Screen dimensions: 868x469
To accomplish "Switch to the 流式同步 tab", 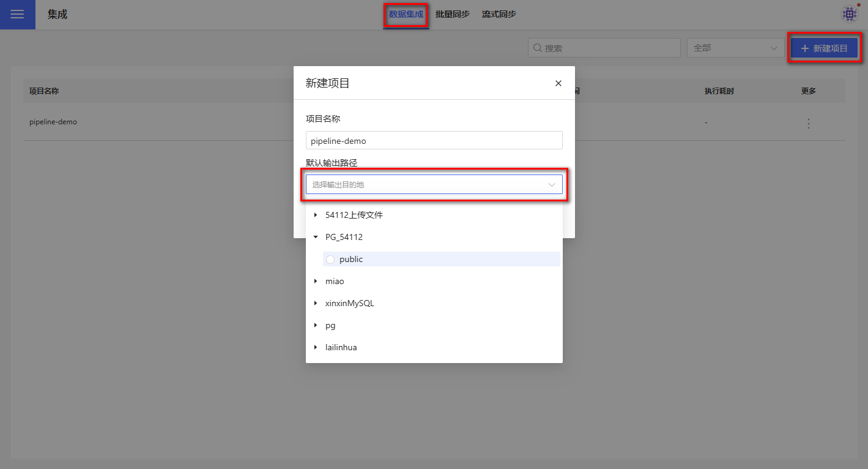I will [x=499, y=14].
